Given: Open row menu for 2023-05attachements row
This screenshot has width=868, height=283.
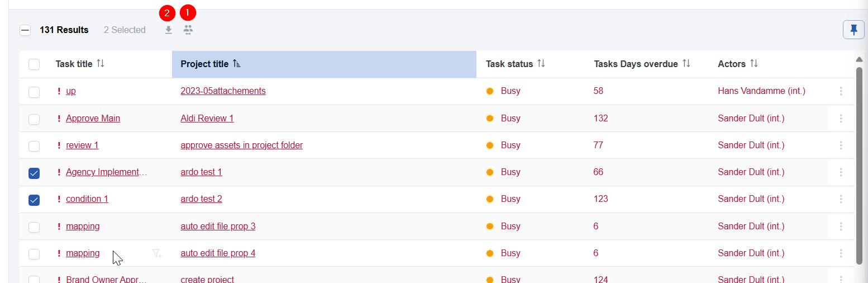Looking at the screenshot, I should click(x=841, y=91).
